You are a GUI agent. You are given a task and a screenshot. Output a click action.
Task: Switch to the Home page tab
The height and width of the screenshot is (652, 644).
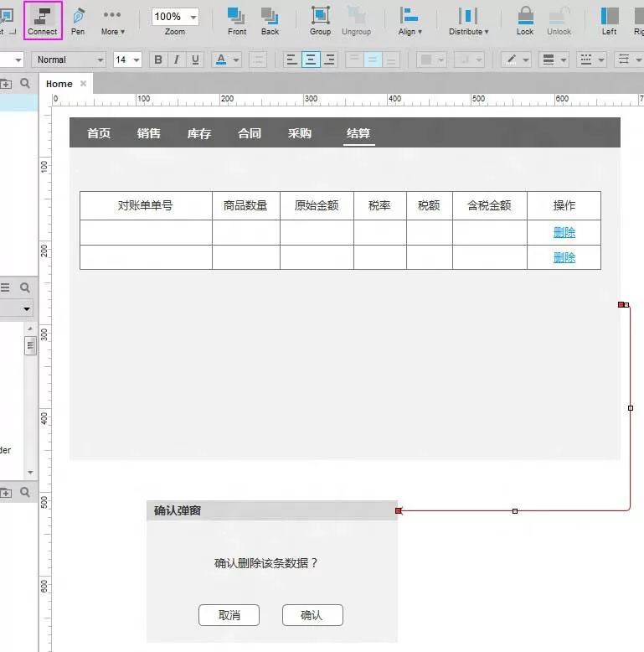pyautogui.click(x=59, y=84)
